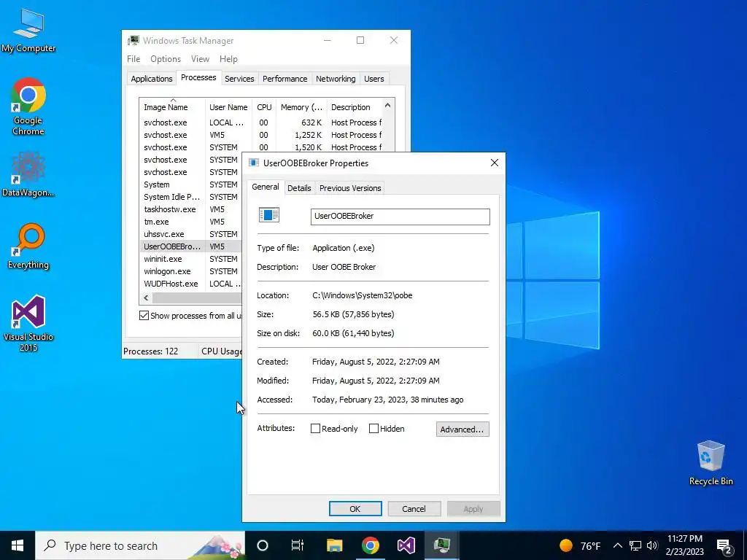The width and height of the screenshot is (747, 560).
Task: Open Advanced attributes dialog
Action: click(462, 429)
